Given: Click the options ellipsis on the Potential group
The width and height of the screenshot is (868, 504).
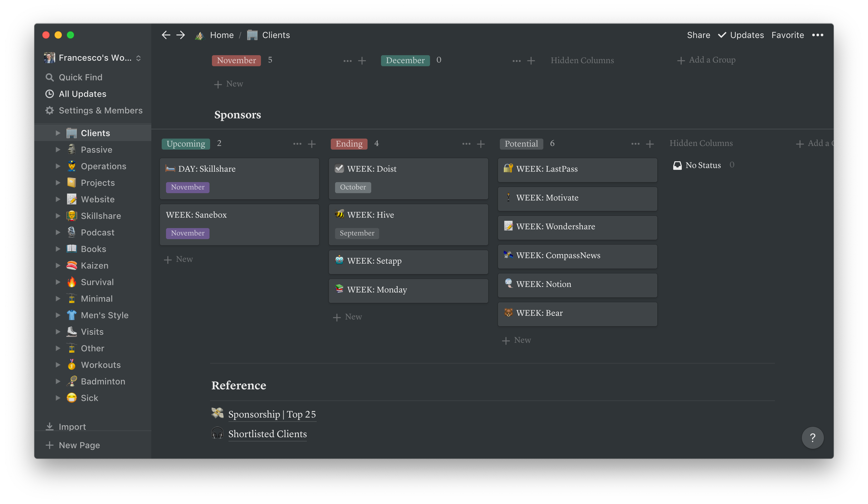Looking at the screenshot, I should (635, 144).
